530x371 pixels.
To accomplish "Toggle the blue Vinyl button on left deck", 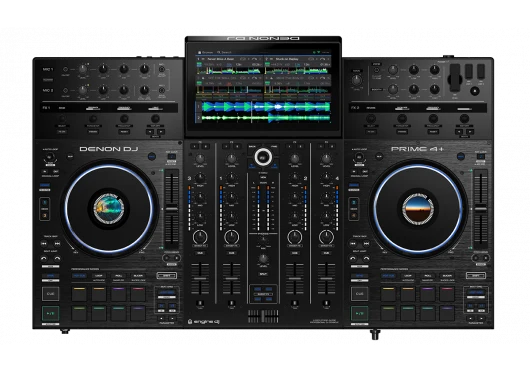I will (x=151, y=156).
